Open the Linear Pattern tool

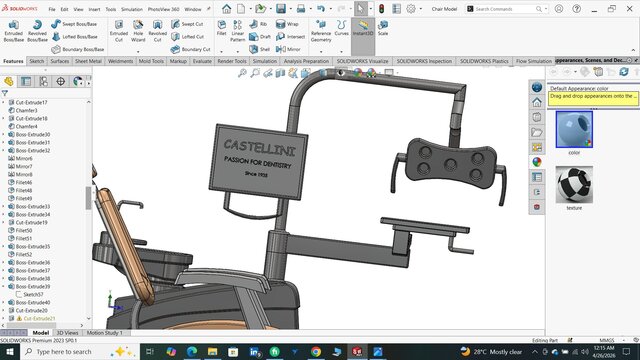238,31
